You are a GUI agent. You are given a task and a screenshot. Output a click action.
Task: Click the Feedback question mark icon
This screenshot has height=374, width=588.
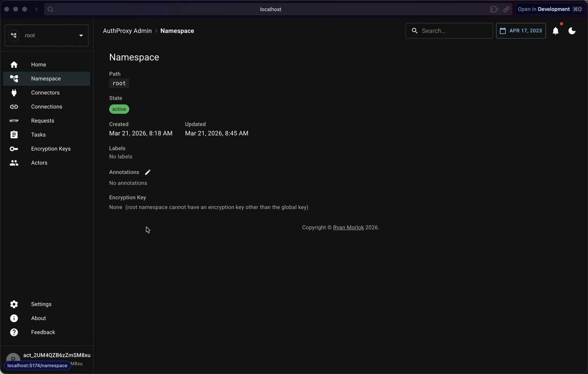(14, 332)
